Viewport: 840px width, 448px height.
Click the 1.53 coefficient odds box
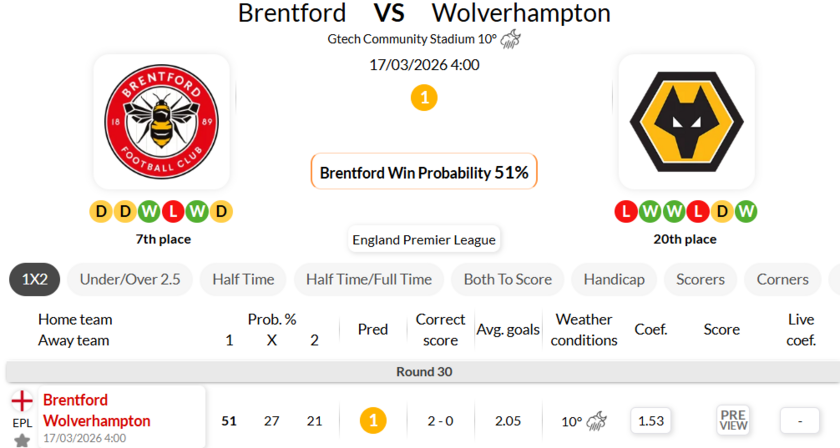[651, 420]
